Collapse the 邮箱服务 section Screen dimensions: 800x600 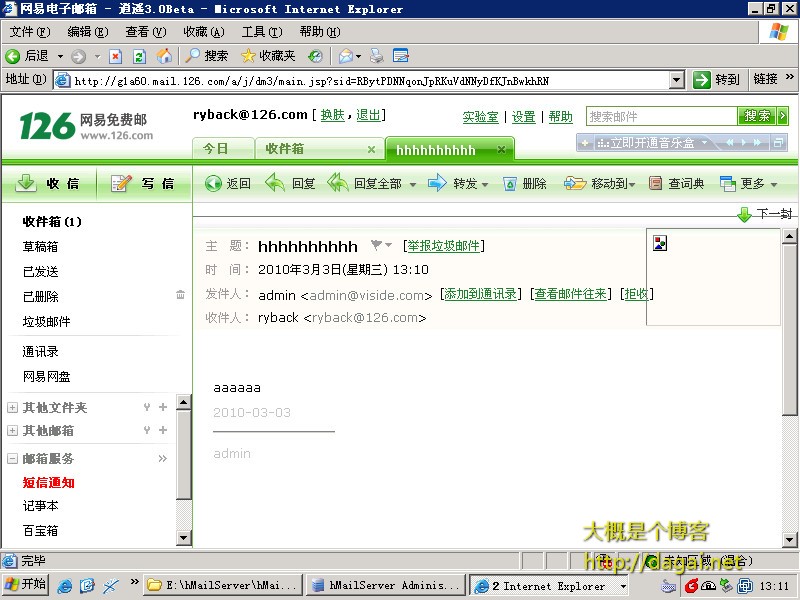pos(12,459)
